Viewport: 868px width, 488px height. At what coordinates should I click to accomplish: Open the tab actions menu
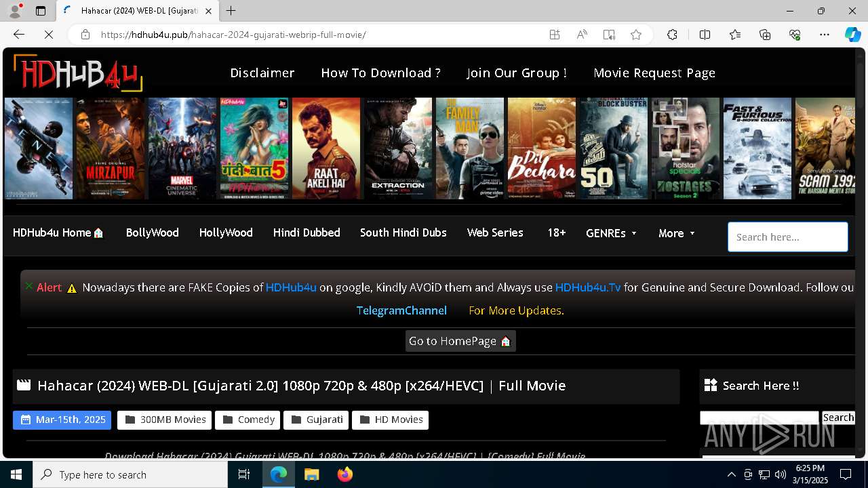tap(41, 11)
